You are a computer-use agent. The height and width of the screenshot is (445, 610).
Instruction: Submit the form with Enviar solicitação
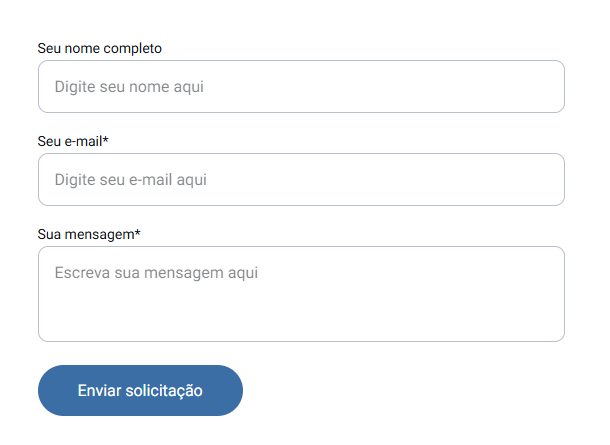(x=140, y=390)
